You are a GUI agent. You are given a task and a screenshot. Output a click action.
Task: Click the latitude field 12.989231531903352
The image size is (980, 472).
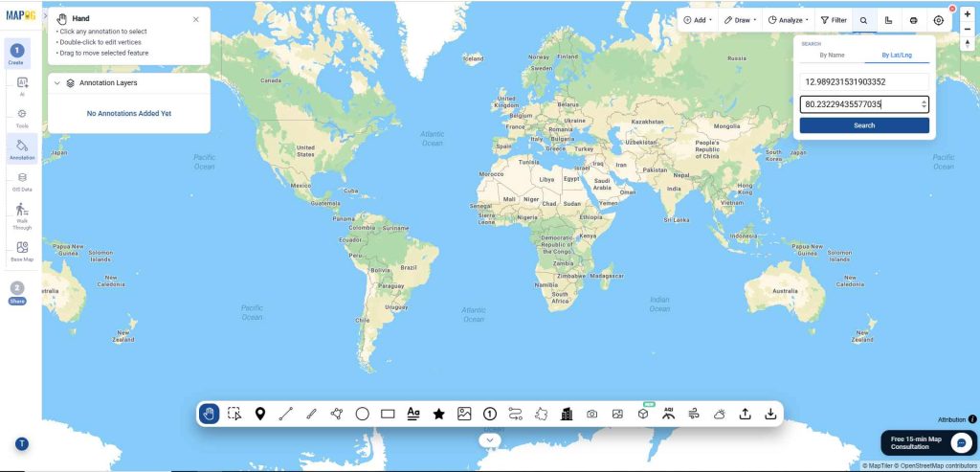864,82
